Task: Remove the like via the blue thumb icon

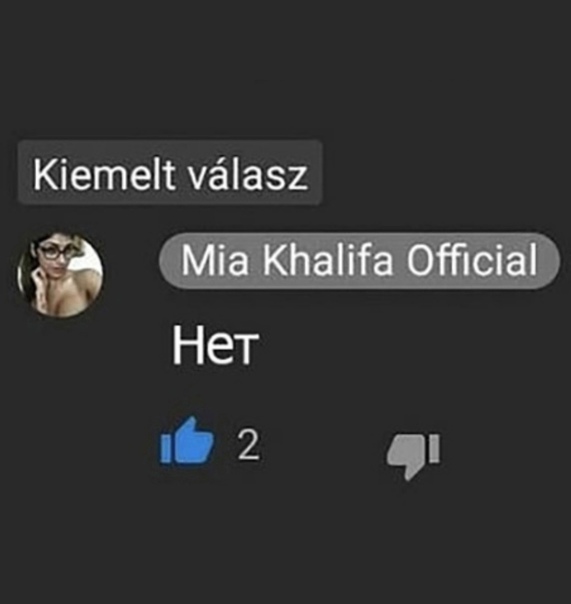Action: pos(187,440)
